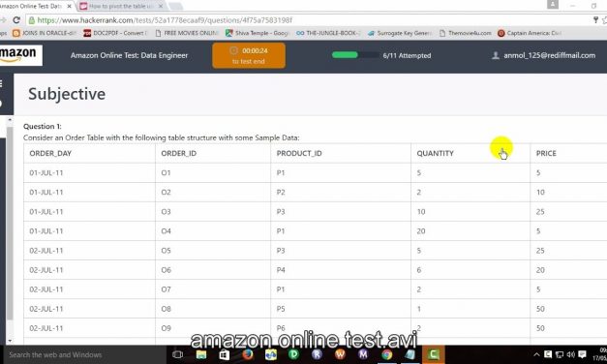The image size is (607, 364).
Task: Open the hamburger menu in the left sidebar
Action: (1, 83)
